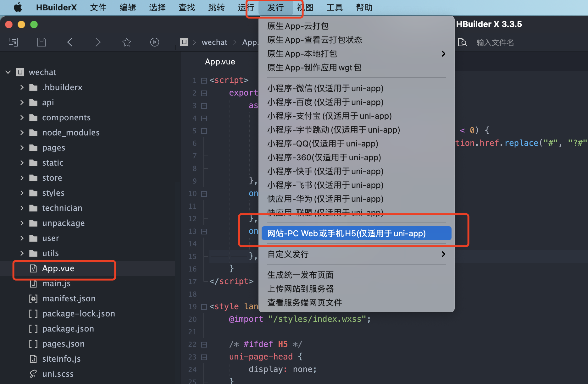Open the 工具 menu in menu bar
The image size is (588, 384).
click(334, 7)
